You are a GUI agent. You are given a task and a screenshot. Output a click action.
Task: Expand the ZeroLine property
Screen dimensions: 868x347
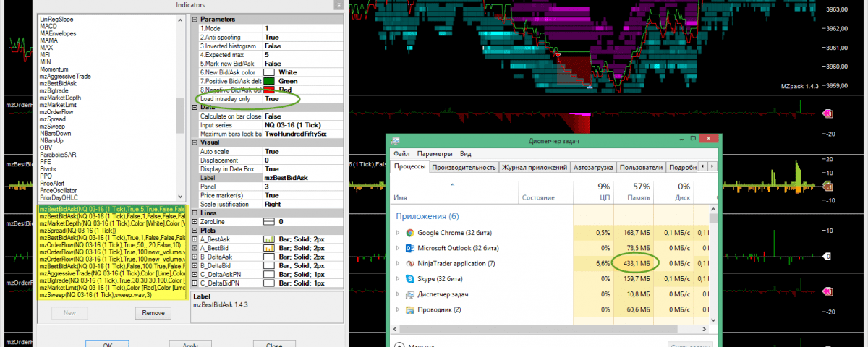pos(195,222)
